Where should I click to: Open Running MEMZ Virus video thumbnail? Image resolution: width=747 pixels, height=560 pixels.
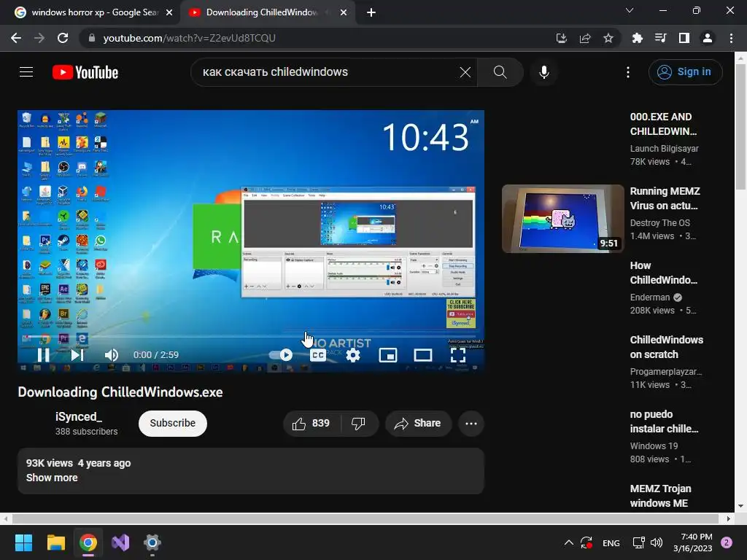[562, 219]
